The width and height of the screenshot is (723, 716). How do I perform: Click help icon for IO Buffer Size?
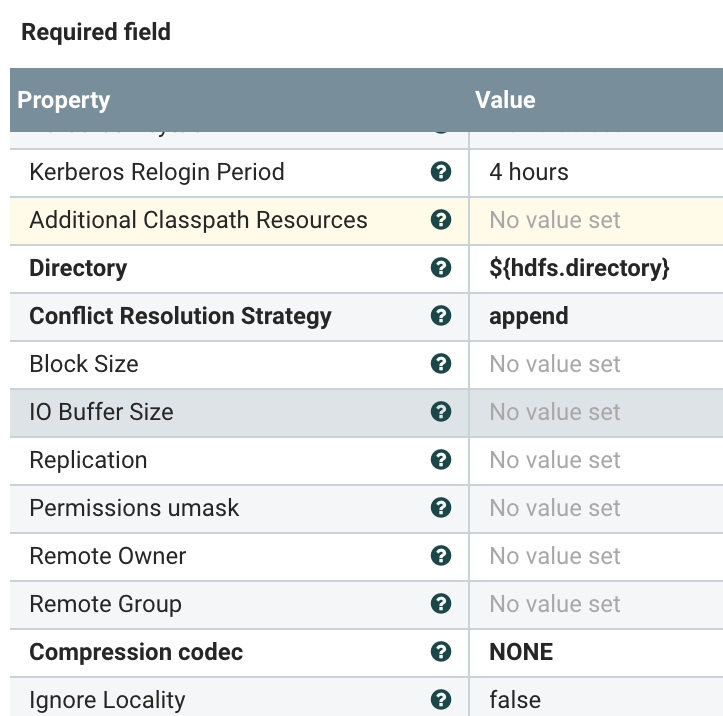[440, 412]
